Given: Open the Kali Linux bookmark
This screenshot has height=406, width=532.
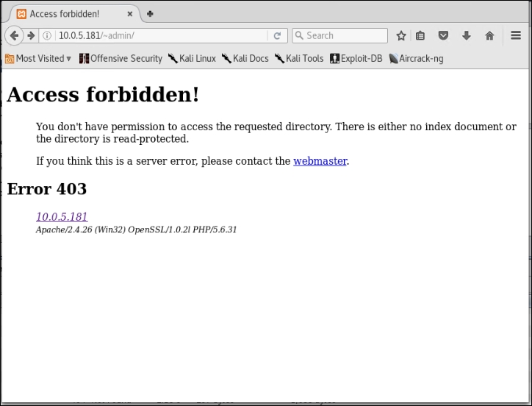Looking at the screenshot, I should (192, 58).
